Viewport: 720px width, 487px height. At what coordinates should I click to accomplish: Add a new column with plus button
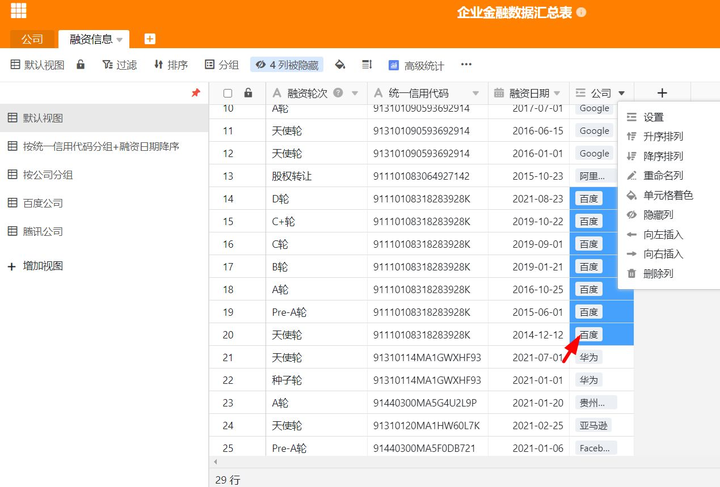662,93
